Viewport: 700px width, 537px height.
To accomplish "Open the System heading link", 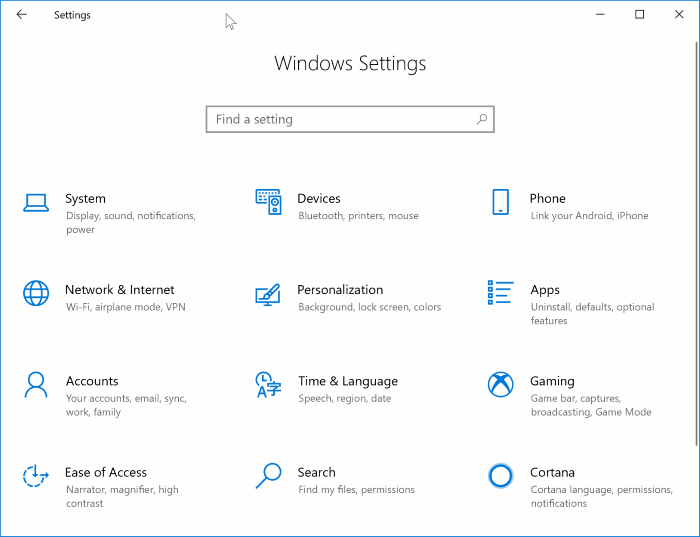I will point(85,199).
